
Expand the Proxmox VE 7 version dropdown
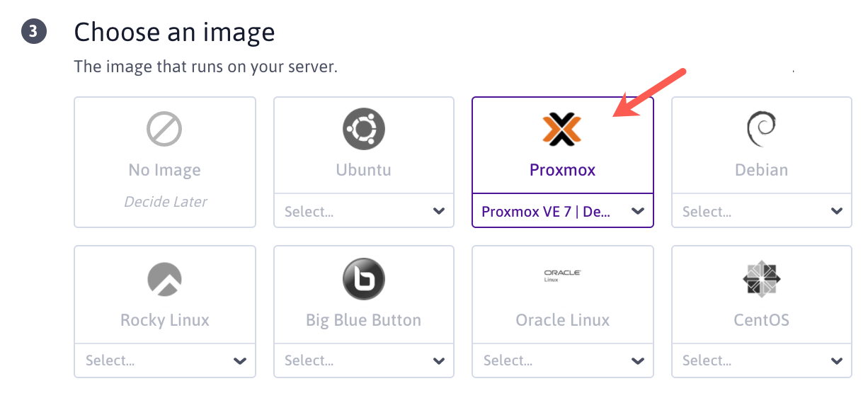click(x=562, y=211)
